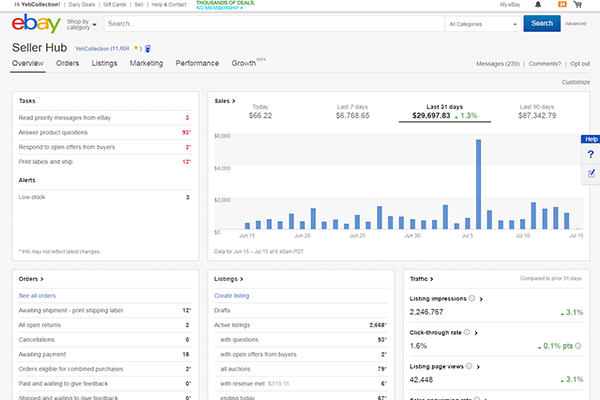Click the eBay logo
Viewport: 600px width, 400px height.
36,23
